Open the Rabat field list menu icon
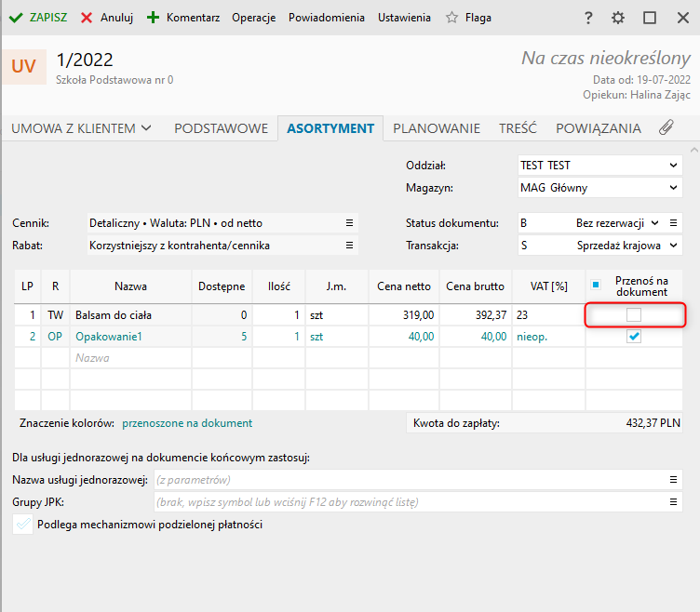This screenshot has width=700, height=612. 350,245
